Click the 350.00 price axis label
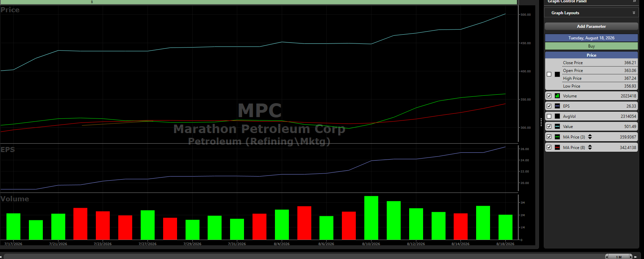This screenshot has height=259, width=644. coord(525,99)
